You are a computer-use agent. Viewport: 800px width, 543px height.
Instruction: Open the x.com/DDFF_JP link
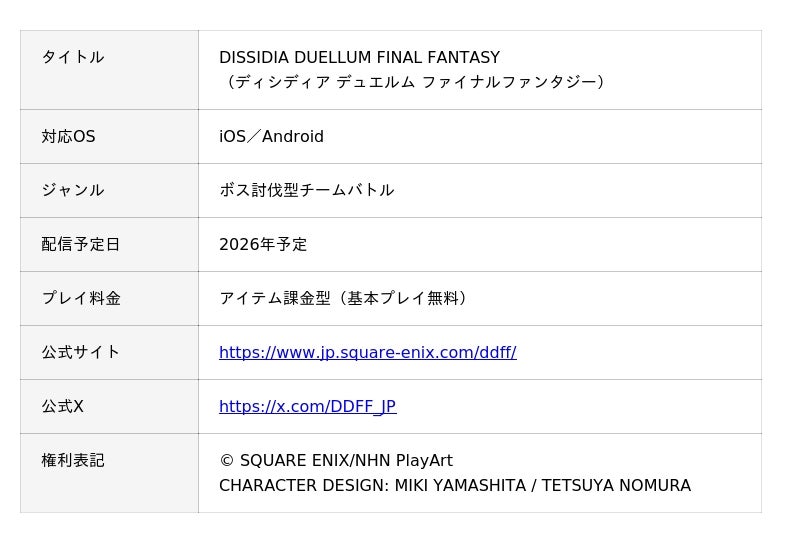point(307,406)
